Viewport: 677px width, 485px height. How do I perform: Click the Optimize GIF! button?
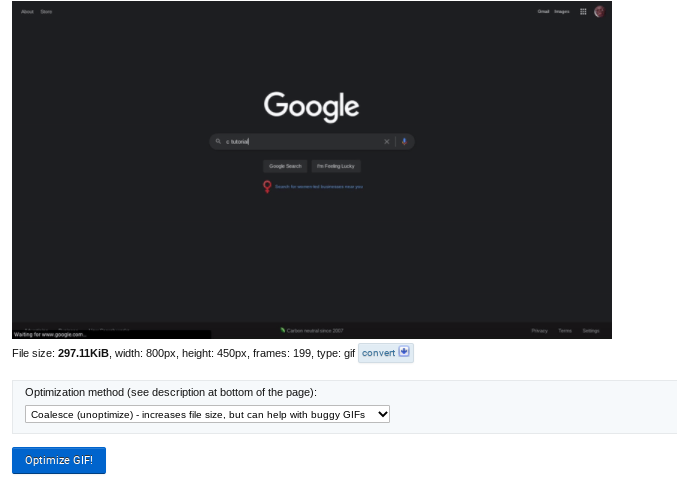(x=59, y=460)
